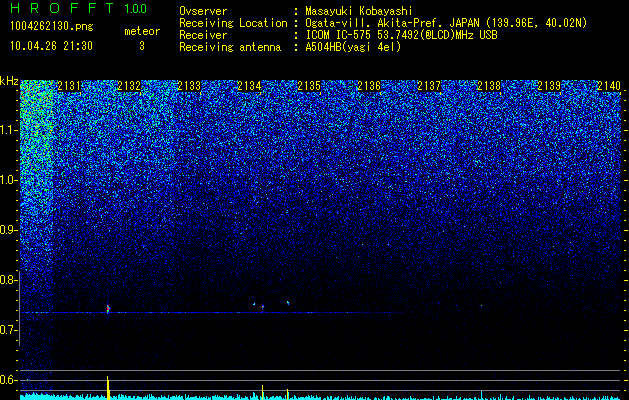Viewport: 629px width, 400px height.
Task: Click the 1.1 kHz axis tick label
Action: pyautogui.click(x=8, y=130)
